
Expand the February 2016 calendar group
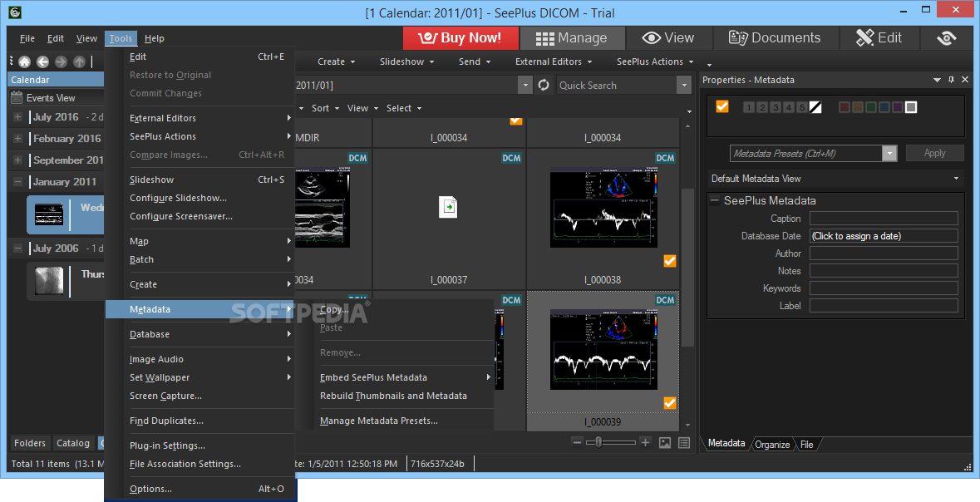coord(17,138)
